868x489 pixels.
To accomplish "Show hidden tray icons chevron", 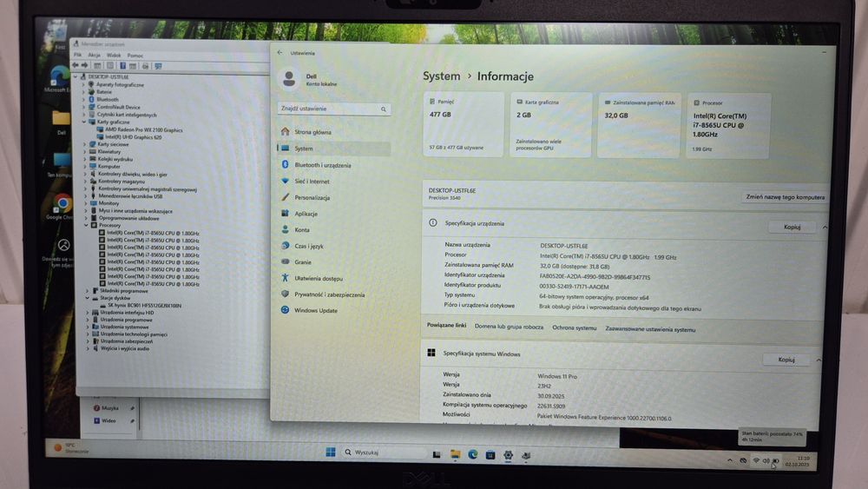I will point(730,460).
